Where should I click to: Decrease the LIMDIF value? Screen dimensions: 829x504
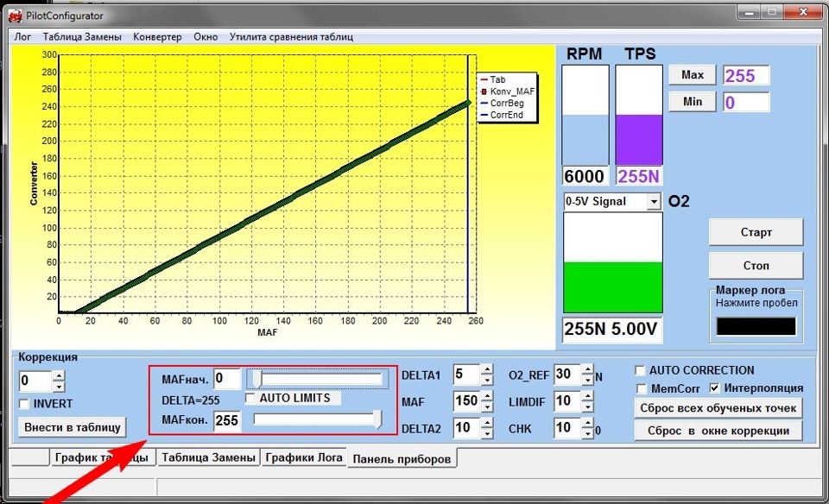587,406
